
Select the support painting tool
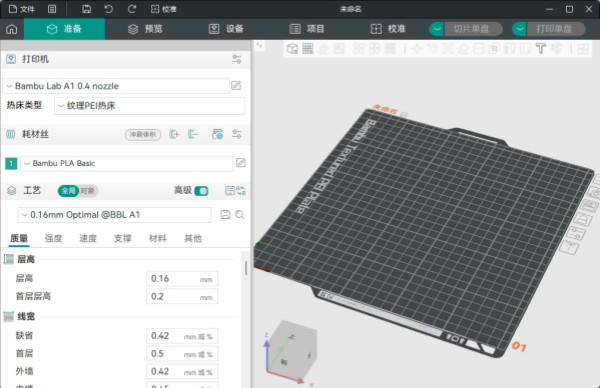click(510, 49)
